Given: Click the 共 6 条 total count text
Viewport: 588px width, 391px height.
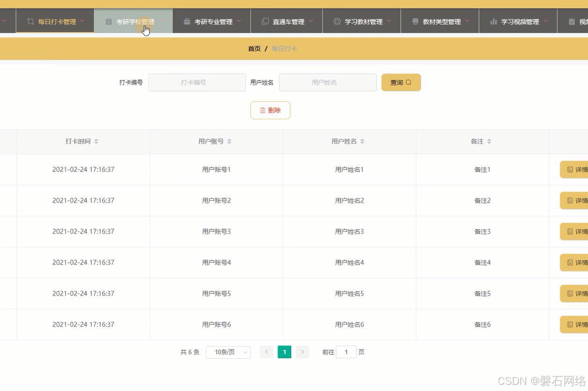Looking at the screenshot, I should click(190, 352).
